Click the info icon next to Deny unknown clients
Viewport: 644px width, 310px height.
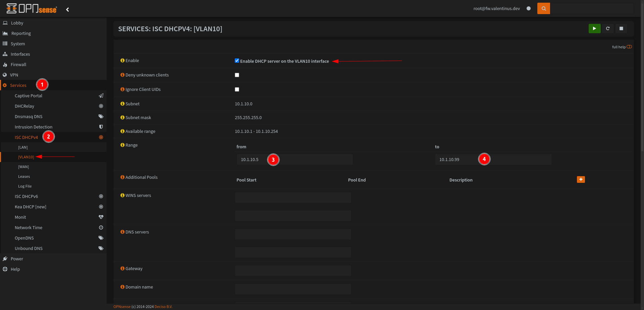(x=122, y=75)
